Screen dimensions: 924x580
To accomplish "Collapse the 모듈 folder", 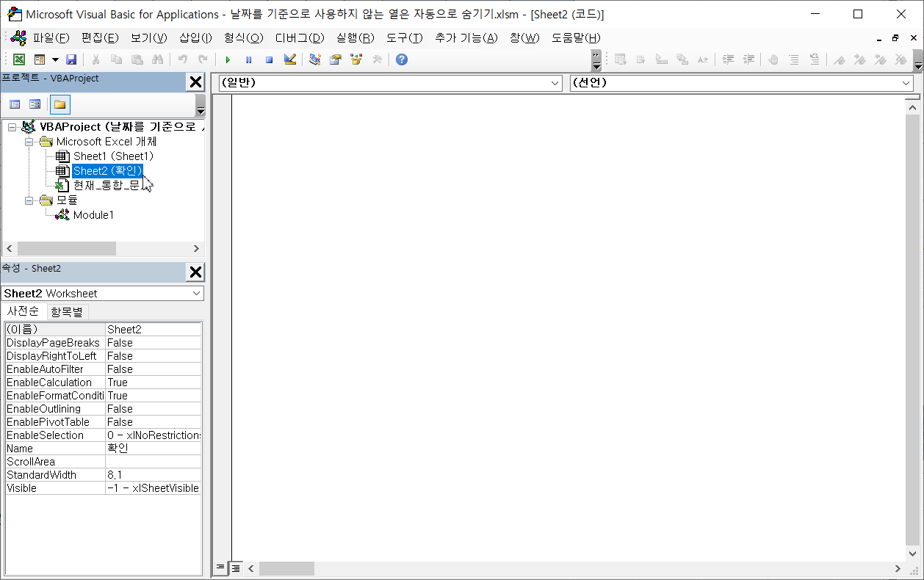I will coord(29,200).
